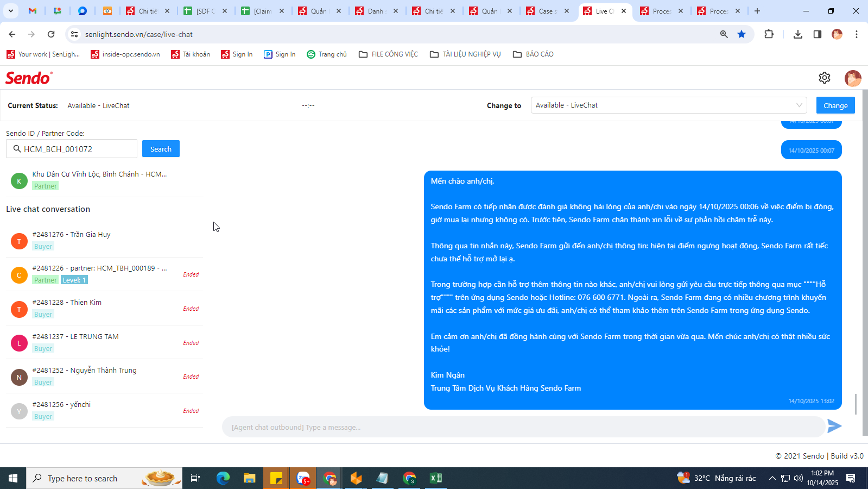Viewport: 868px width, 489px height.
Task: Open Task View on the taskbar
Action: pyautogui.click(x=195, y=478)
